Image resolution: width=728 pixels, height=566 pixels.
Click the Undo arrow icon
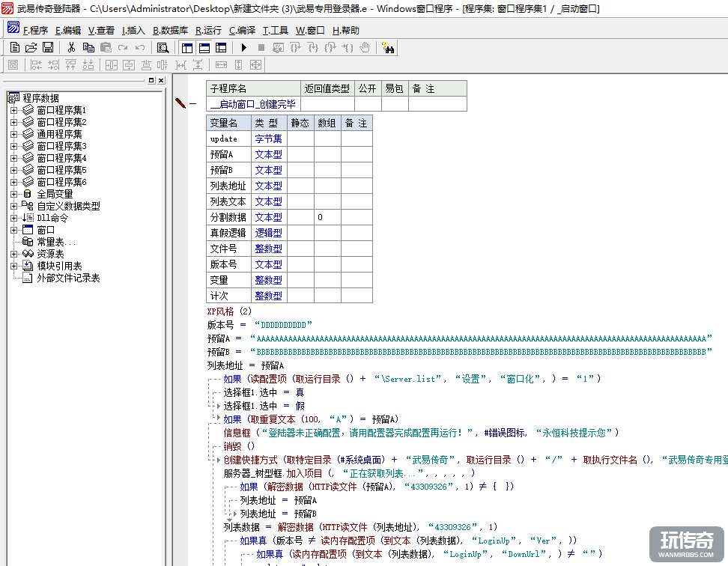140,47
